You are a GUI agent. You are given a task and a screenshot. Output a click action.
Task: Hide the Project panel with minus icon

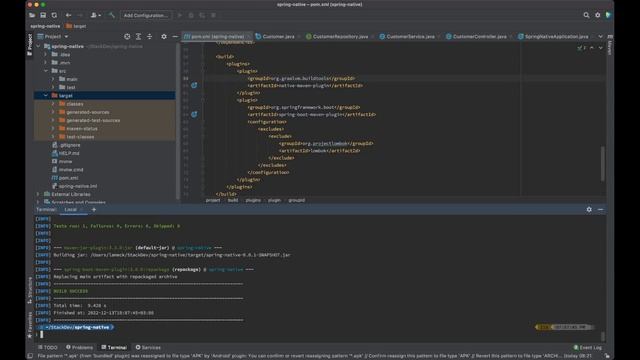pyautogui.click(x=175, y=36)
